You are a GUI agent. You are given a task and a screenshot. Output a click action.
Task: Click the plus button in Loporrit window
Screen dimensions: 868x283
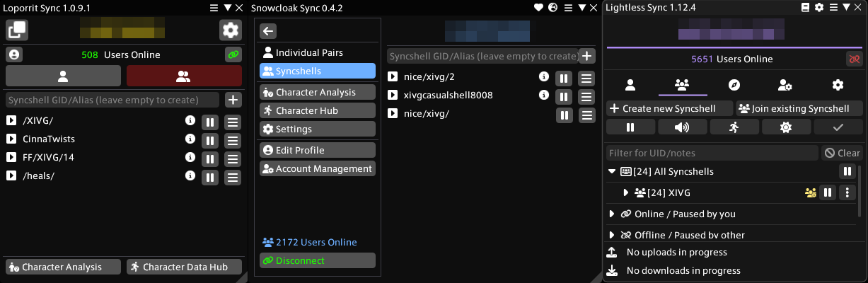tap(233, 100)
